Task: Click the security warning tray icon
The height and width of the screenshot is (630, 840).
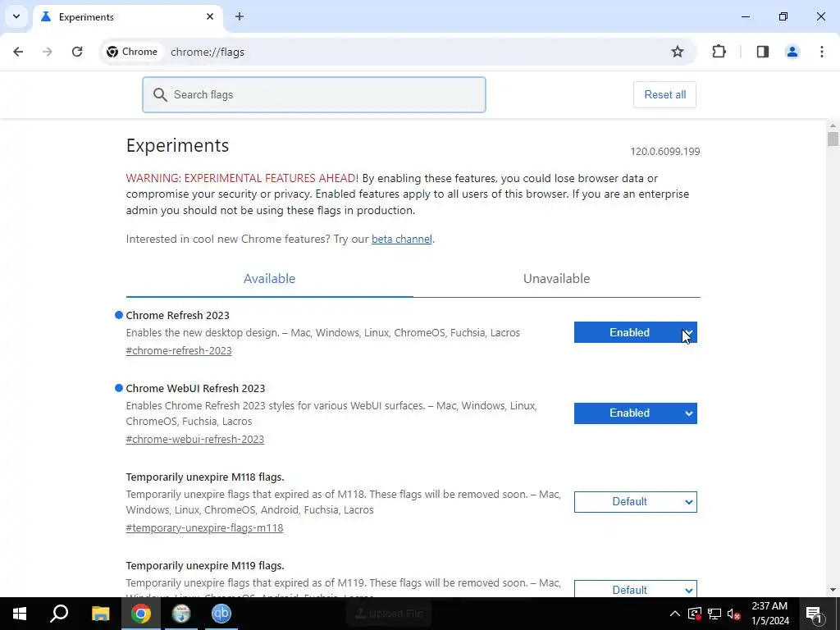Action: click(x=694, y=614)
